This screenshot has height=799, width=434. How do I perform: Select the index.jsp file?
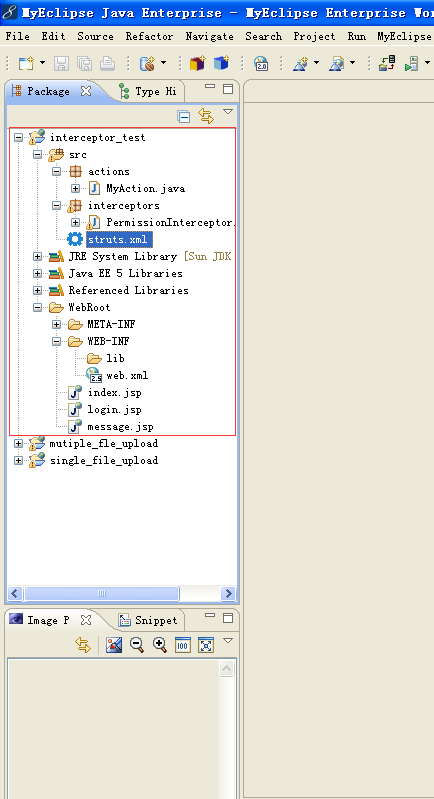tap(115, 393)
